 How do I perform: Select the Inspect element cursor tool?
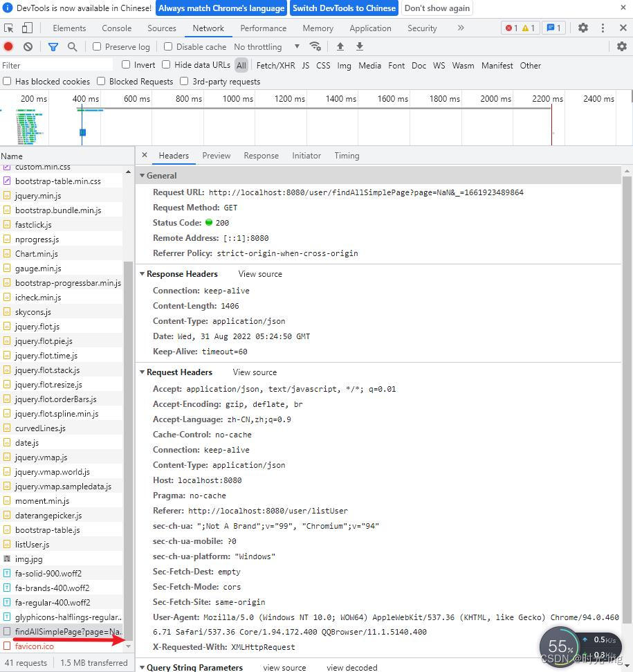(x=8, y=28)
